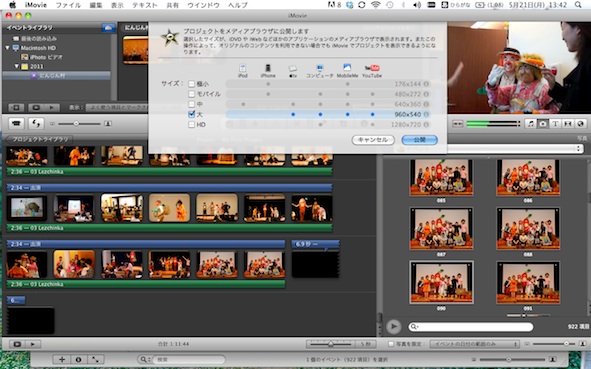Click the computer device icon in dialog
The image size is (591, 369).
320,68
